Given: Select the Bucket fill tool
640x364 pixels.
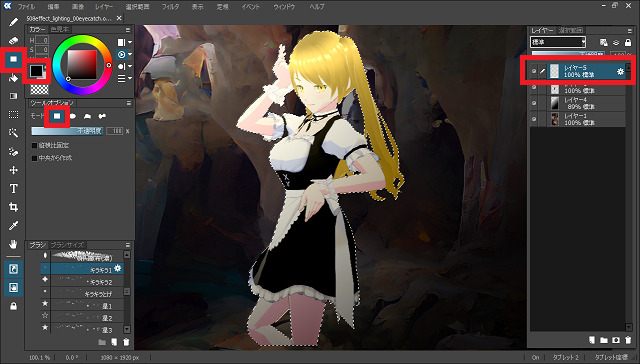Looking at the screenshot, I should [x=13, y=78].
